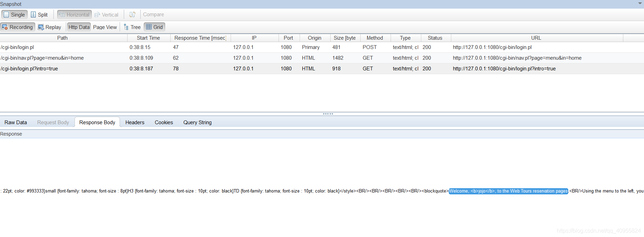Open the Cookies tab
Viewport: 644px width, 237px height.
pos(164,122)
